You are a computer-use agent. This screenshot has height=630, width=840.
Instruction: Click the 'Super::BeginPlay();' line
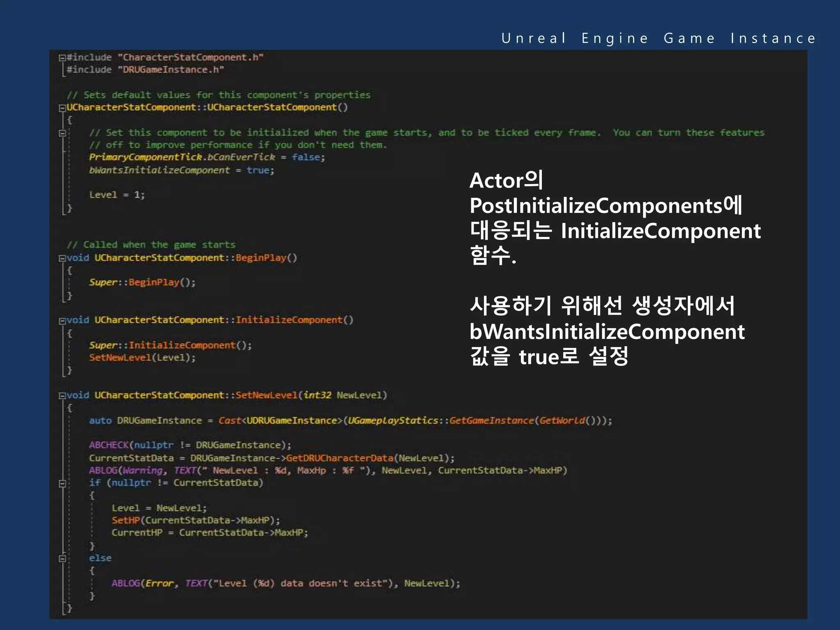pyautogui.click(x=142, y=283)
